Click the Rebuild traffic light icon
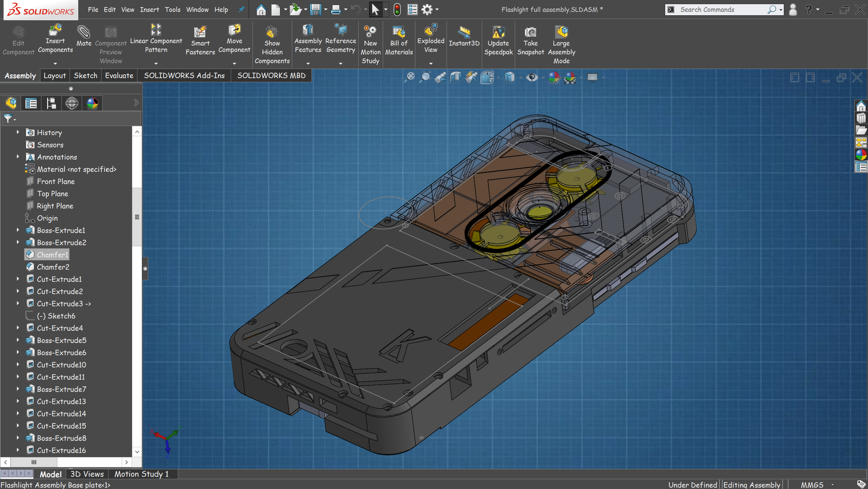This screenshot has height=489, width=868. 397,10
